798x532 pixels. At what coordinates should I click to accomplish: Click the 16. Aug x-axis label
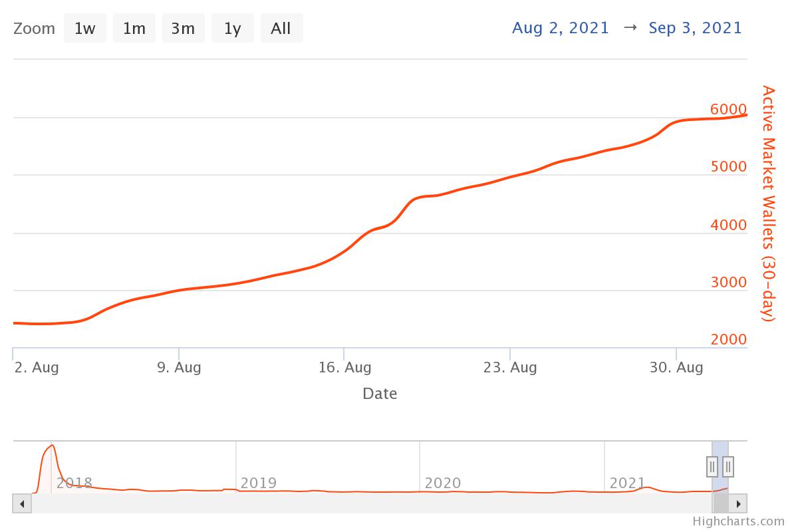click(344, 368)
